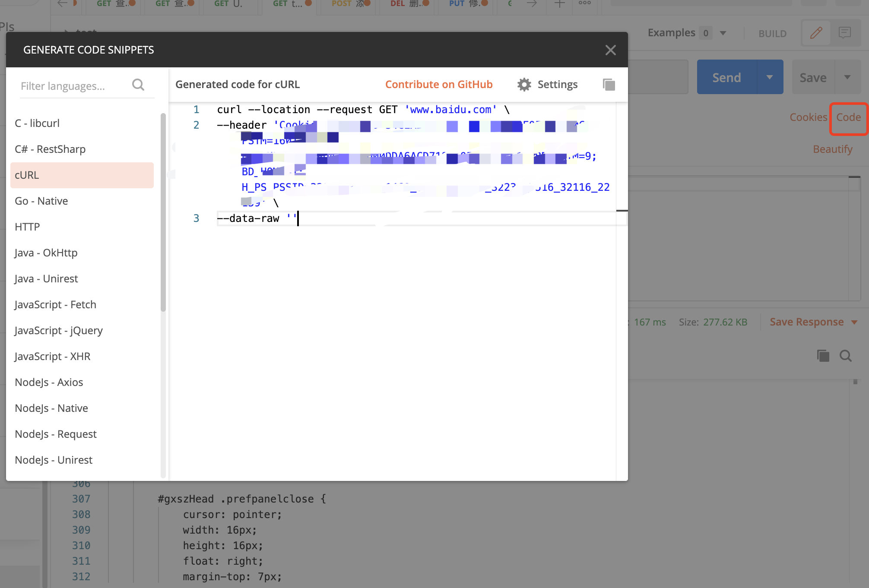The width and height of the screenshot is (869, 588).
Task: Open the Generate Code Settings gear
Action: click(x=524, y=84)
